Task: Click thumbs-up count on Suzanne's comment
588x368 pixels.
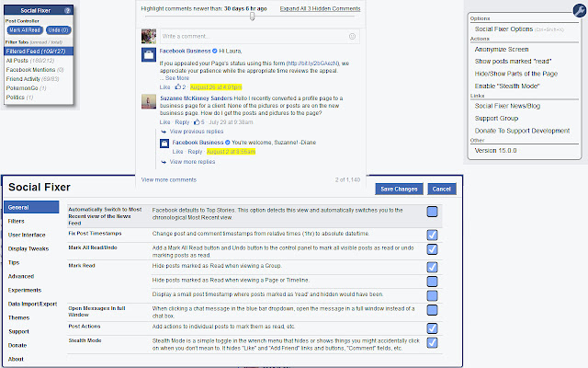Action: (x=199, y=122)
